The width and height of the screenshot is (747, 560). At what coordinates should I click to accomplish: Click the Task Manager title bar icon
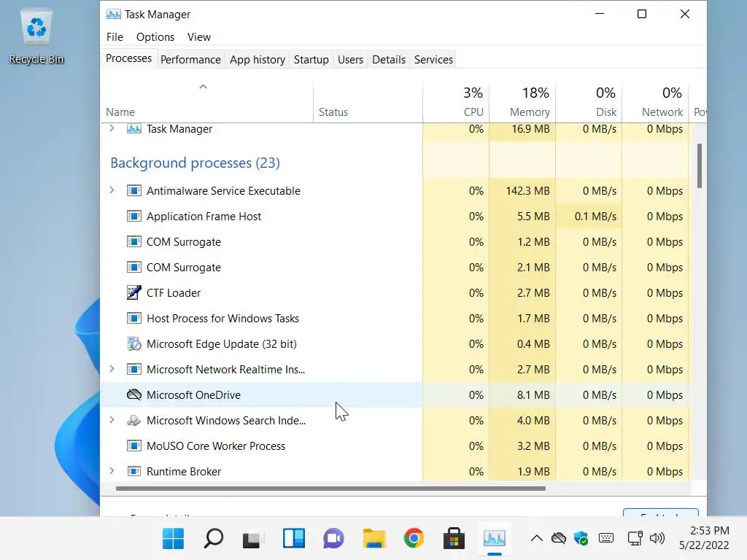pos(113,15)
